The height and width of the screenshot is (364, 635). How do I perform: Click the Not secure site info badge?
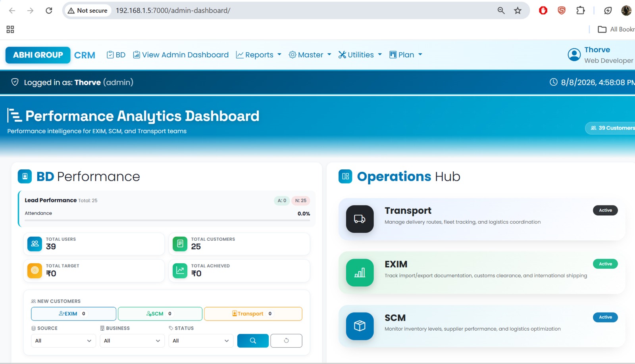pyautogui.click(x=88, y=11)
